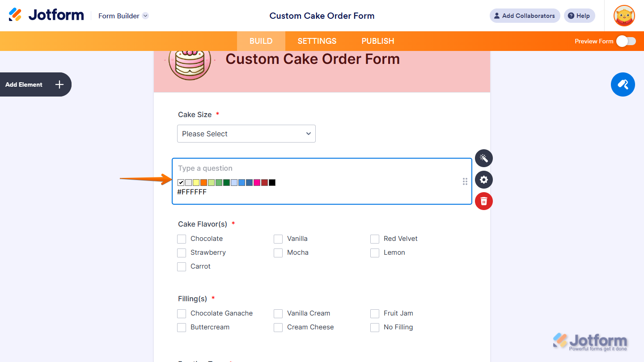The height and width of the screenshot is (362, 644).
Task: Open the PUBLISH tab
Action: tap(377, 41)
